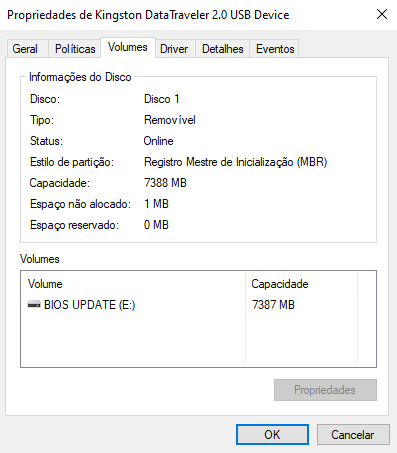
Task: Open the Eventos tab
Action: [x=275, y=49]
